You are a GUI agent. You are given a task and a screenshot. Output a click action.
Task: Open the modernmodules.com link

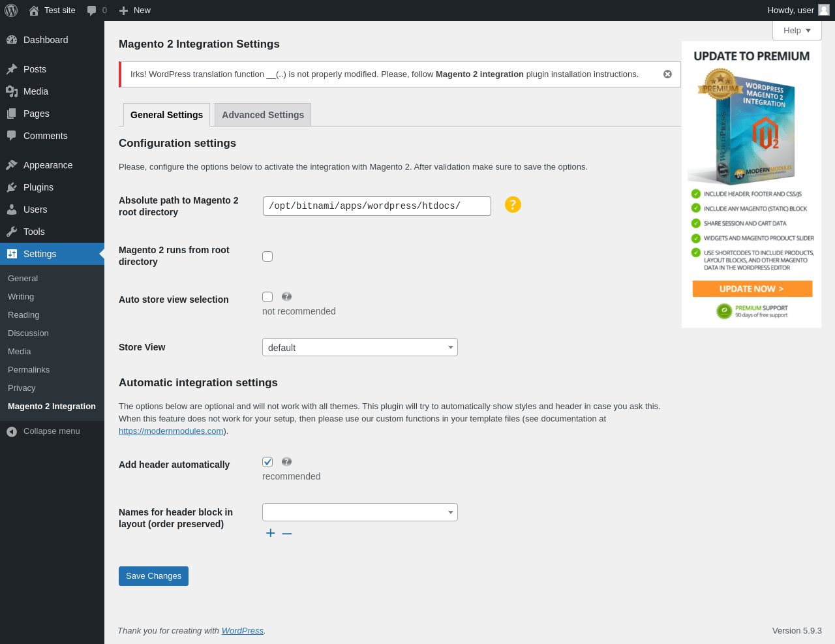click(x=171, y=431)
